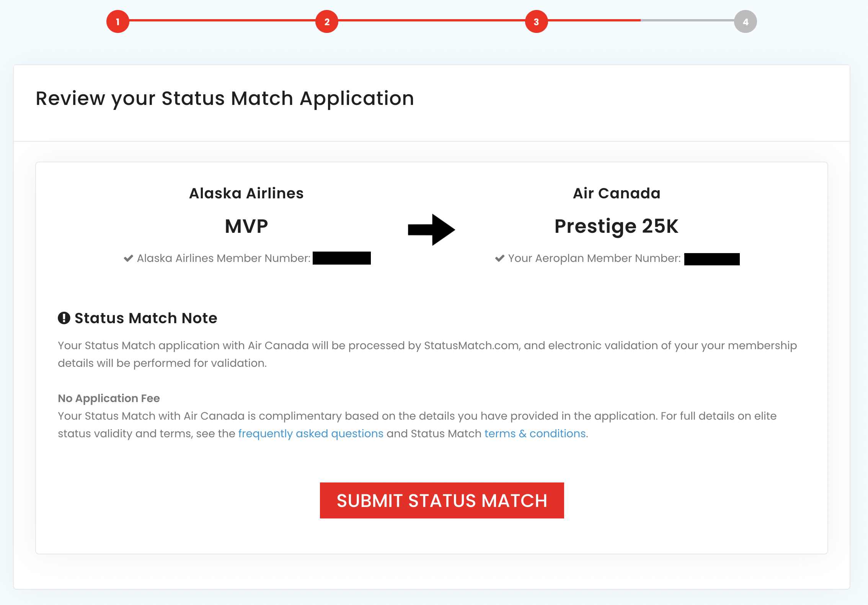
Task: Click checkmark beside Aeroplan Member Number
Action: [499, 258]
